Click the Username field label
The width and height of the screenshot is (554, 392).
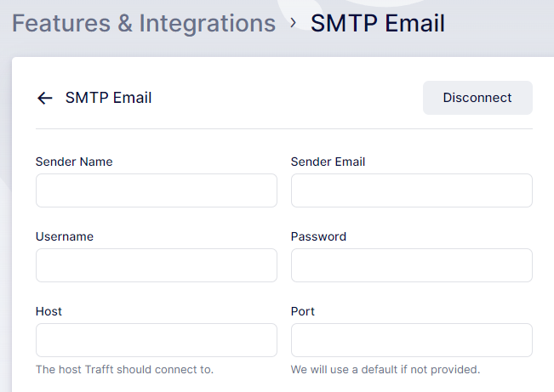(65, 236)
